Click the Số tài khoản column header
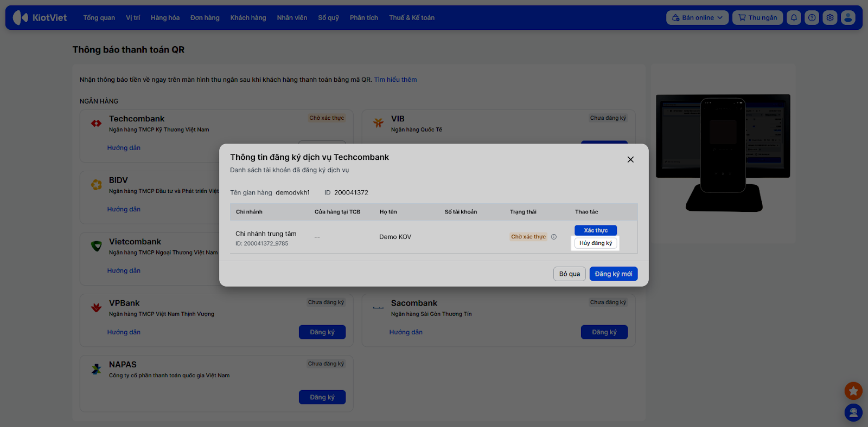Viewport: 868px width, 427px height. click(x=461, y=212)
